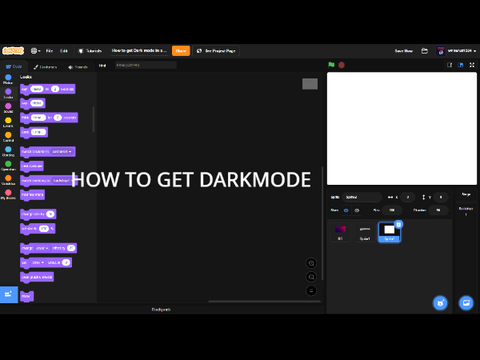Switch to large stage layout
The image size is (480, 360).
click(460, 65)
